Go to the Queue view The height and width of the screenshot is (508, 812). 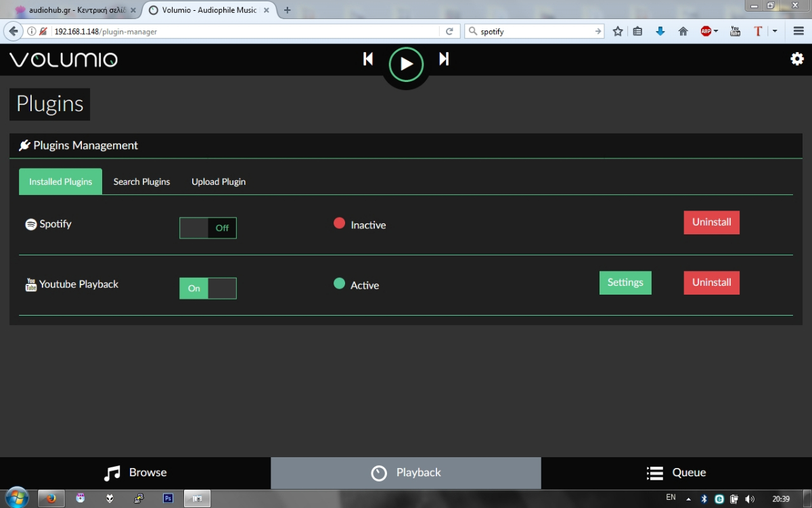pos(676,473)
